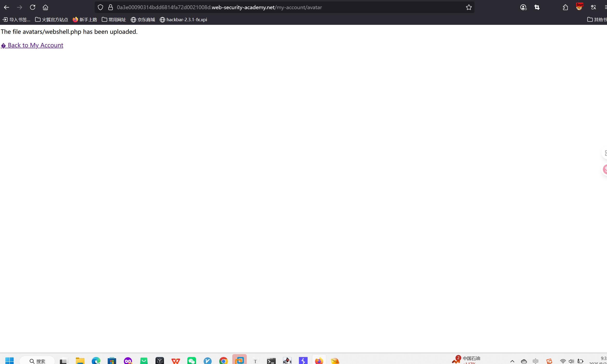Open the hackbar-2.3.1-fx.xpi bookmark

(183, 20)
